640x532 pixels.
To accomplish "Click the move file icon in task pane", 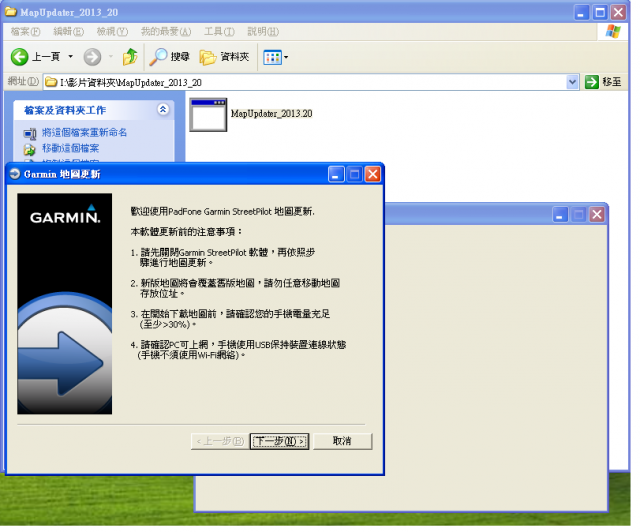I will pyautogui.click(x=29, y=149).
